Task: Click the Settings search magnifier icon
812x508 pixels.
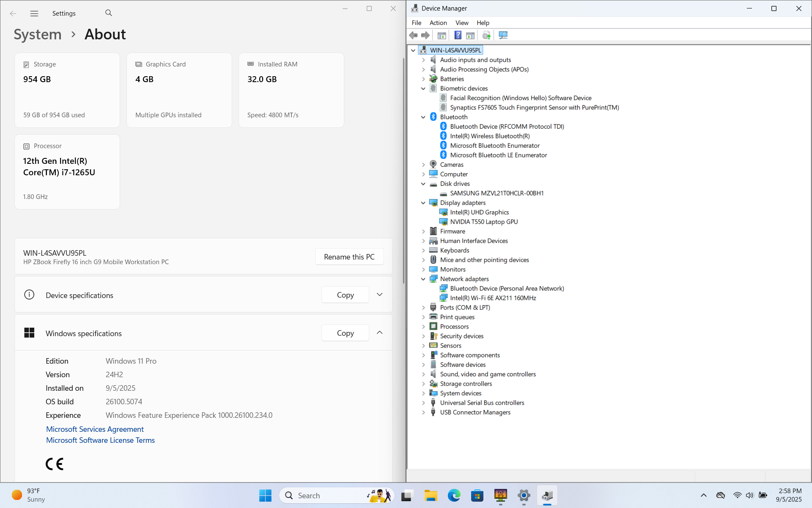Action: (x=109, y=13)
